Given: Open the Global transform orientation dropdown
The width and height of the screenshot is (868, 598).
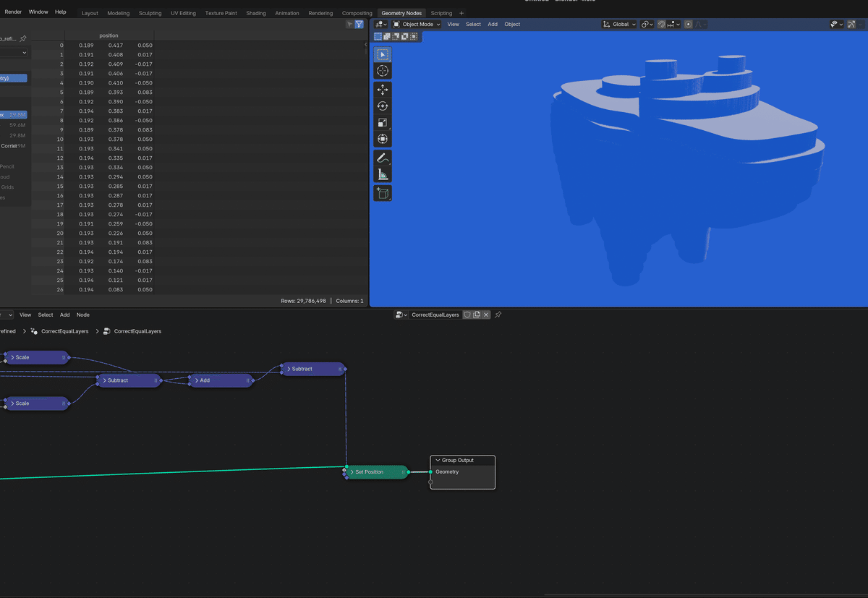Looking at the screenshot, I should (x=619, y=25).
